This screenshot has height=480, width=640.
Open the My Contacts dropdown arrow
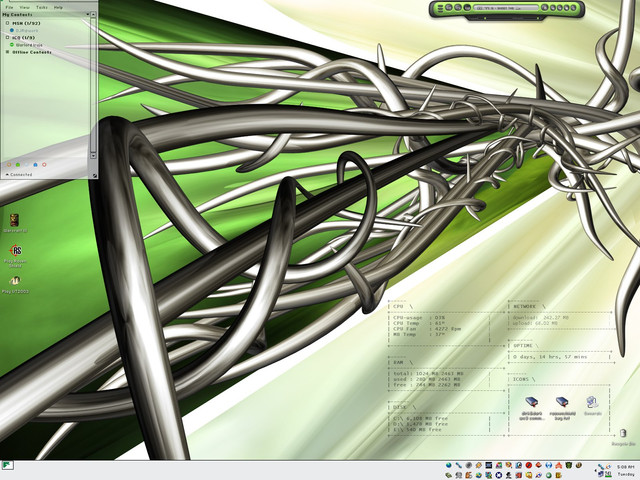tap(87, 14)
